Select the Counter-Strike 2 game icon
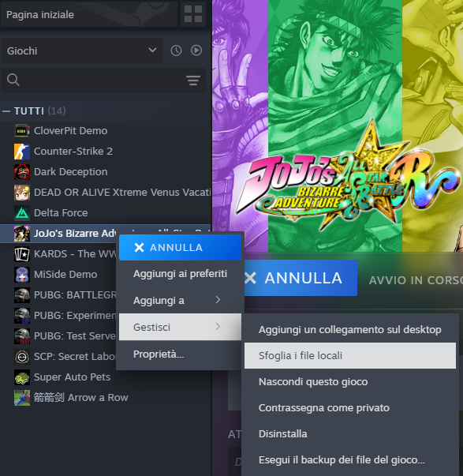 tap(22, 152)
